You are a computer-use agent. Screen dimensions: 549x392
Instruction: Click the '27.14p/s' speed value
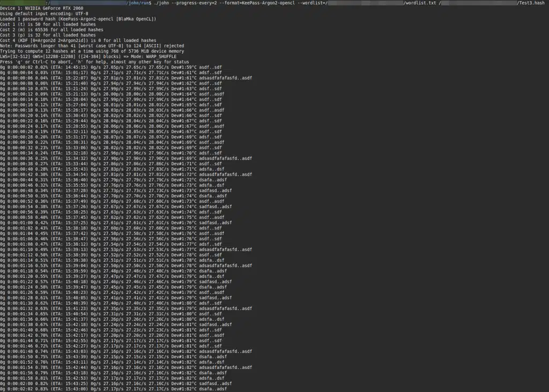pyautogui.click(x=113, y=362)
